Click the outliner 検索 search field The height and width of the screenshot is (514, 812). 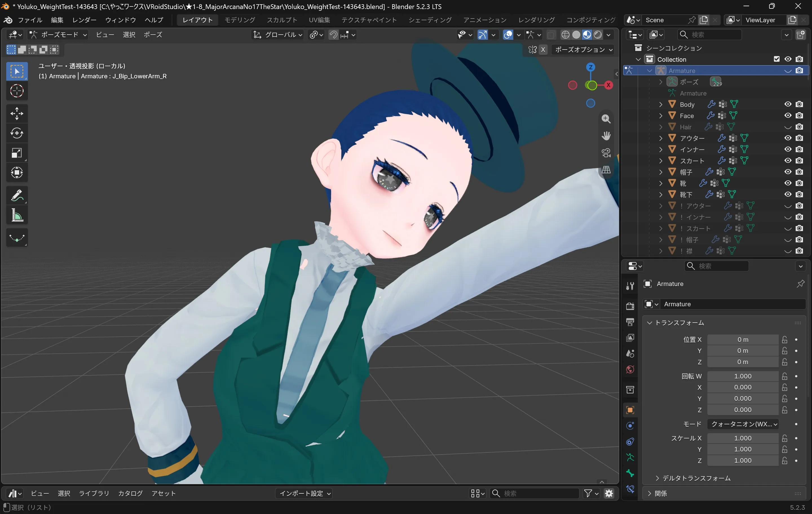click(709, 35)
